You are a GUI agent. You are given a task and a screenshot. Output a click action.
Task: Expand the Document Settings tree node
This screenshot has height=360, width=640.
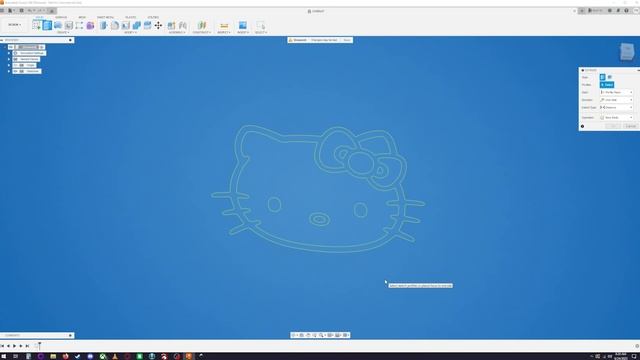(x=9, y=53)
